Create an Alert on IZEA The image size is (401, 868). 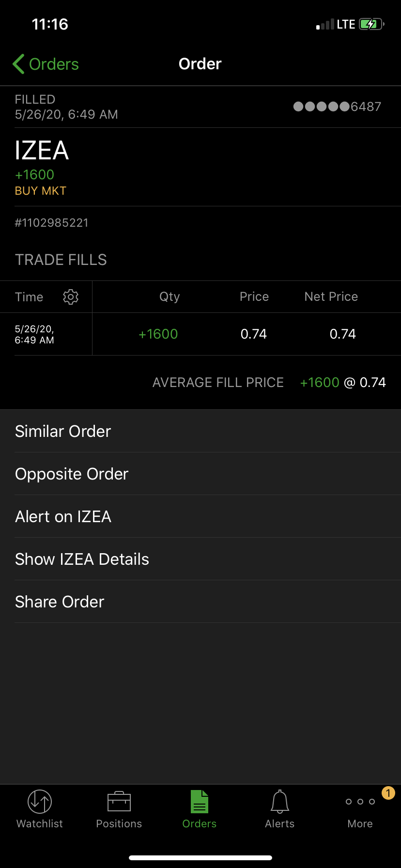pos(63,516)
